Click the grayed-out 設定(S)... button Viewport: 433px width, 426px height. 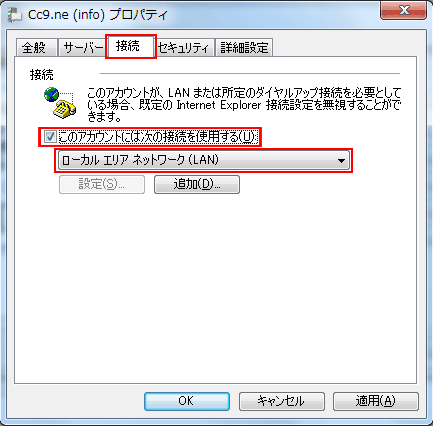[102, 184]
